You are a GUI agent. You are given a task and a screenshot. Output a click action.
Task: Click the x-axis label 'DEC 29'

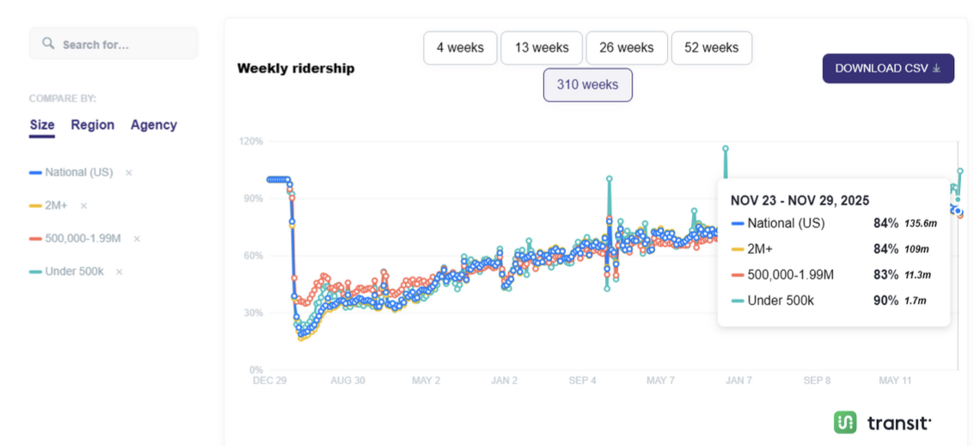(269, 380)
